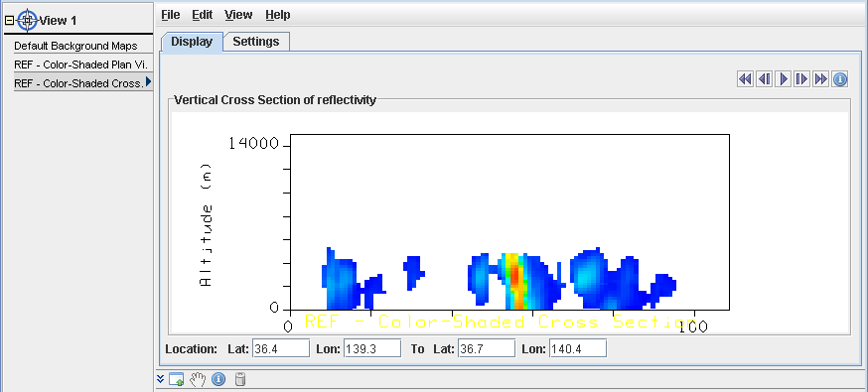Expand arrow beside Color-Shaded Cross Section item
Screen dimensions: 868x392
(x=148, y=81)
